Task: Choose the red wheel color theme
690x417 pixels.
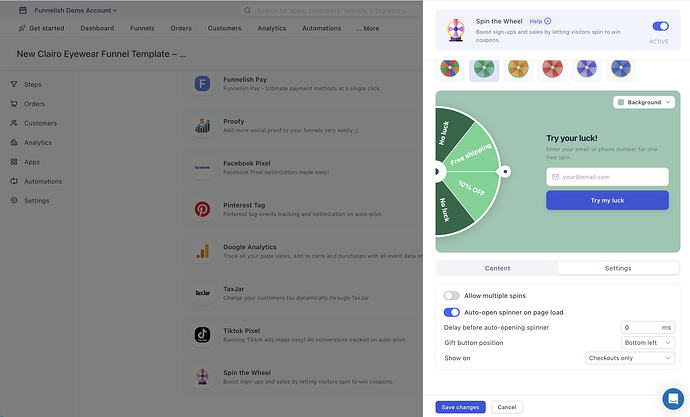Action: coord(552,69)
